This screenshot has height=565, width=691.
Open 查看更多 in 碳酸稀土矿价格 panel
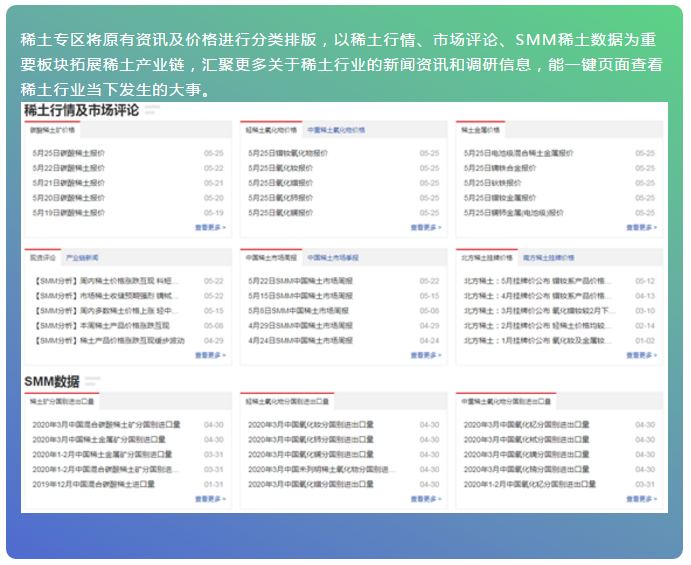tap(210, 227)
